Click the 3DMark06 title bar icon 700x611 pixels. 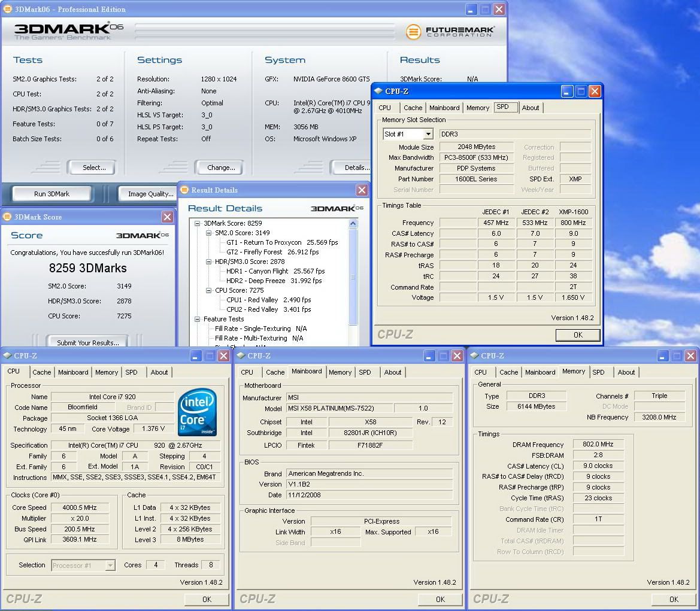pos(8,9)
